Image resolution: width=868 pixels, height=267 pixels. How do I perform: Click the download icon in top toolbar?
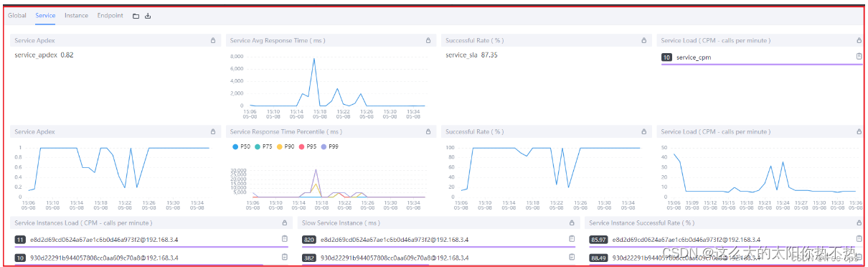coord(148,15)
